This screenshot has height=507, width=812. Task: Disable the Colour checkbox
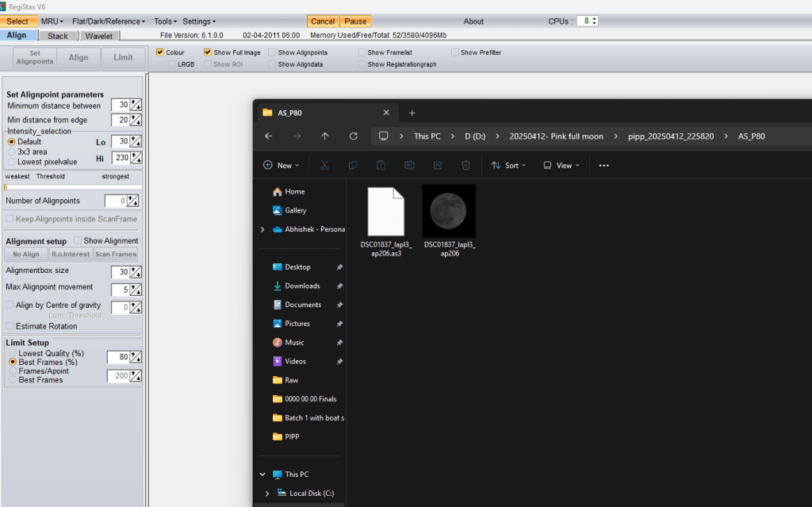(x=160, y=52)
